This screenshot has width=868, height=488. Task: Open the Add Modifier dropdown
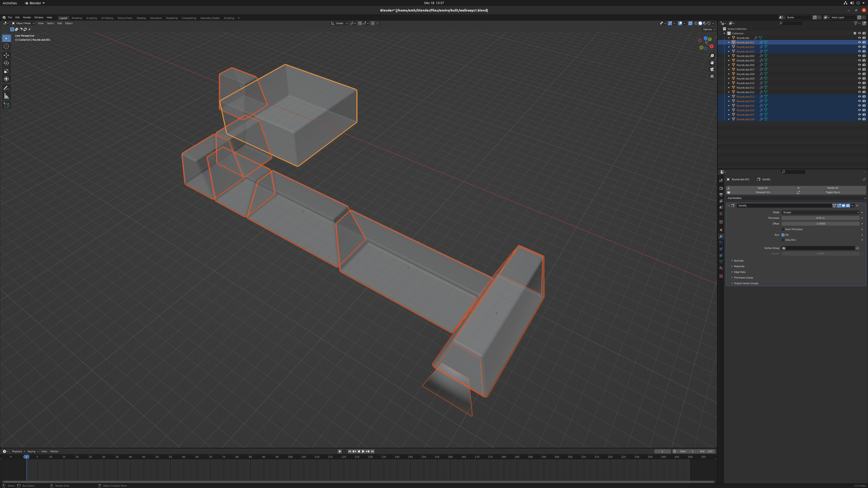(x=796, y=198)
